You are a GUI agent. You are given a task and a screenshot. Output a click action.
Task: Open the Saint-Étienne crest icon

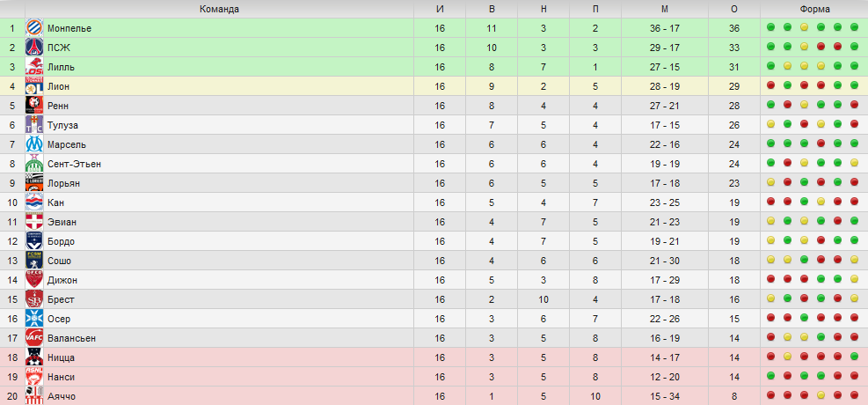point(34,164)
